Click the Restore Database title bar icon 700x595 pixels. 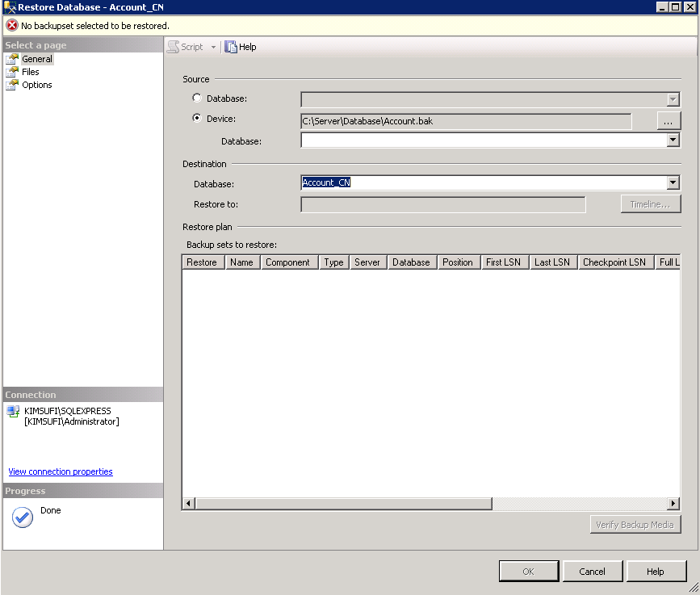10,7
